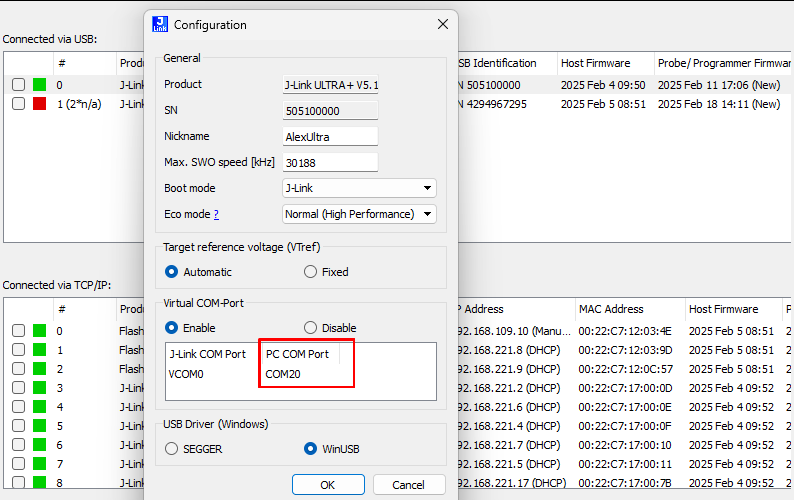Click the red status square of USB row 1

[x=39, y=104]
